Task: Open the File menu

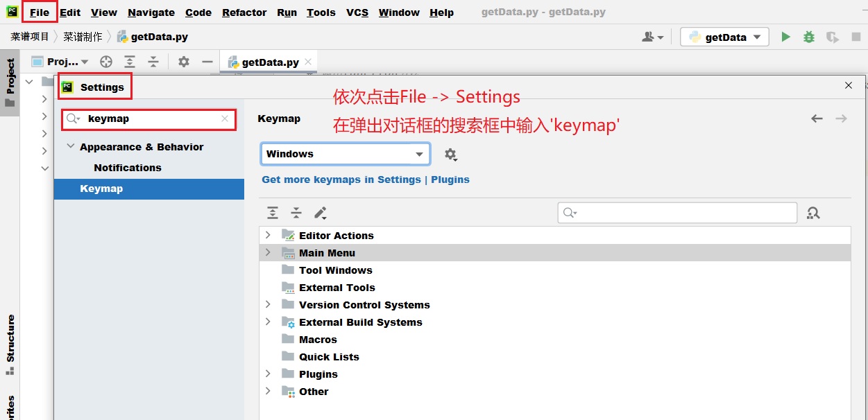Action: (x=40, y=12)
